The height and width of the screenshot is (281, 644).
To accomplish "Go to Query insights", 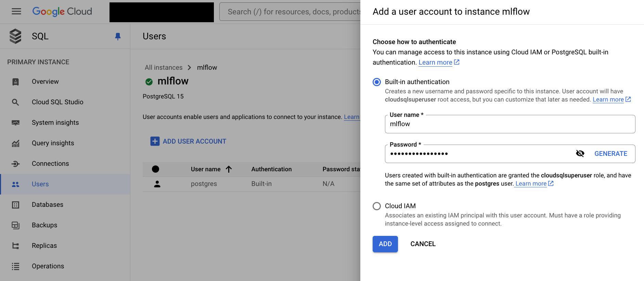I will point(65,143).
